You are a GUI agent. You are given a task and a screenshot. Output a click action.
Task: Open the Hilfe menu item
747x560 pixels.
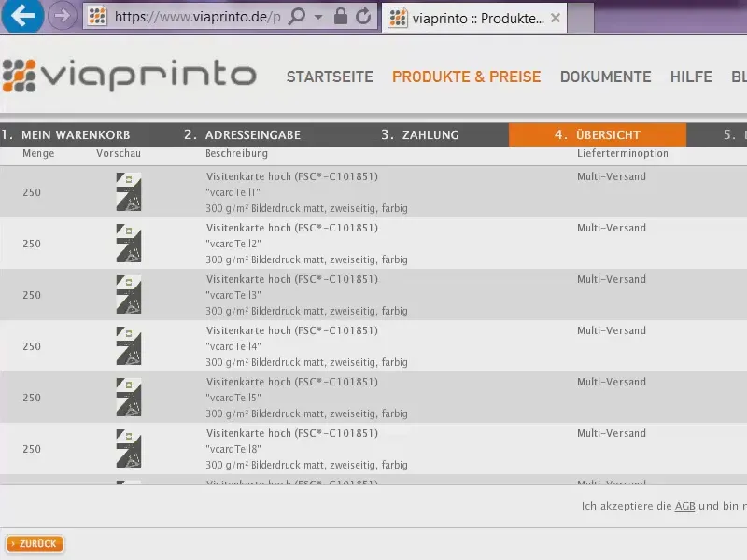691,77
